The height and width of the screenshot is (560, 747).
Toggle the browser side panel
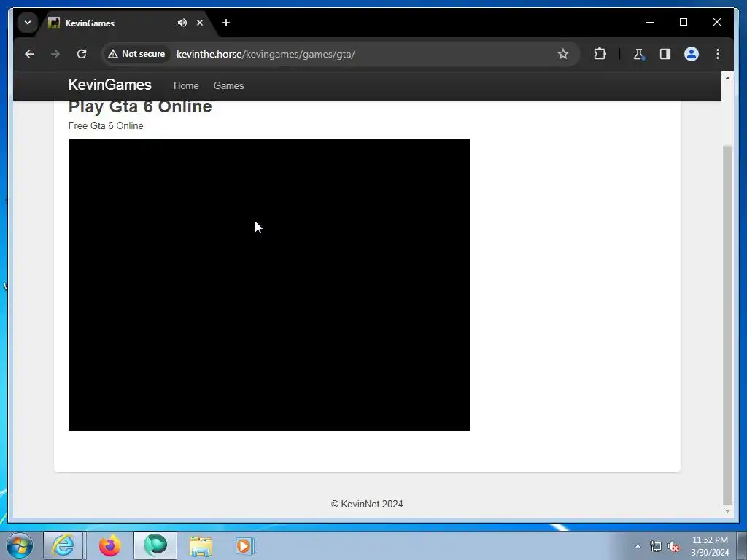pos(665,54)
